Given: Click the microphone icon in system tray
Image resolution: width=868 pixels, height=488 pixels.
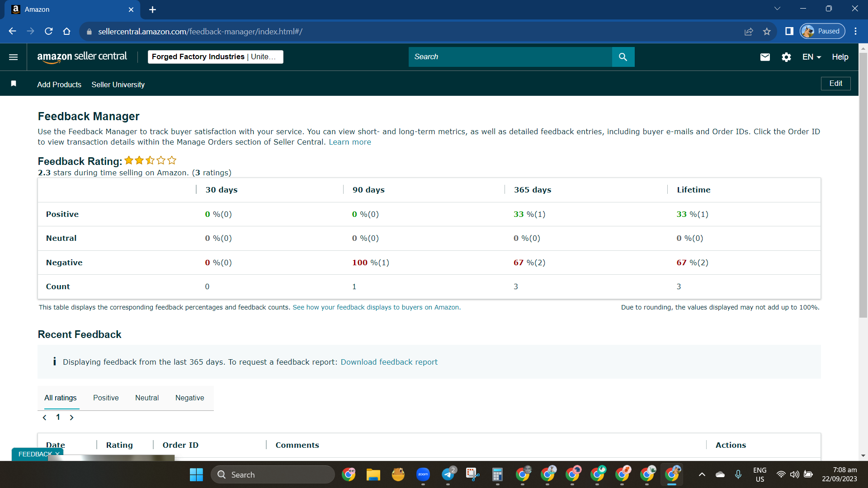Looking at the screenshot, I should pyautogui.click(x=738, y=474).
